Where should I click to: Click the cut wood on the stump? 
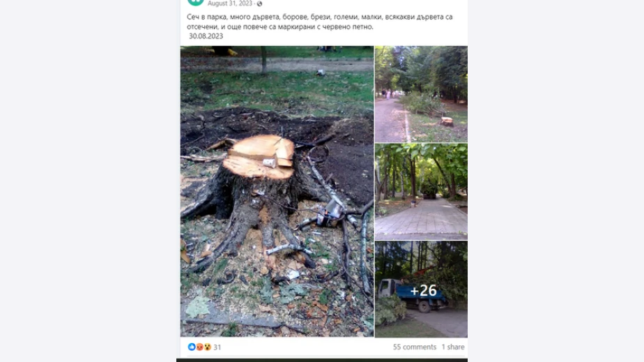(259, 156)
